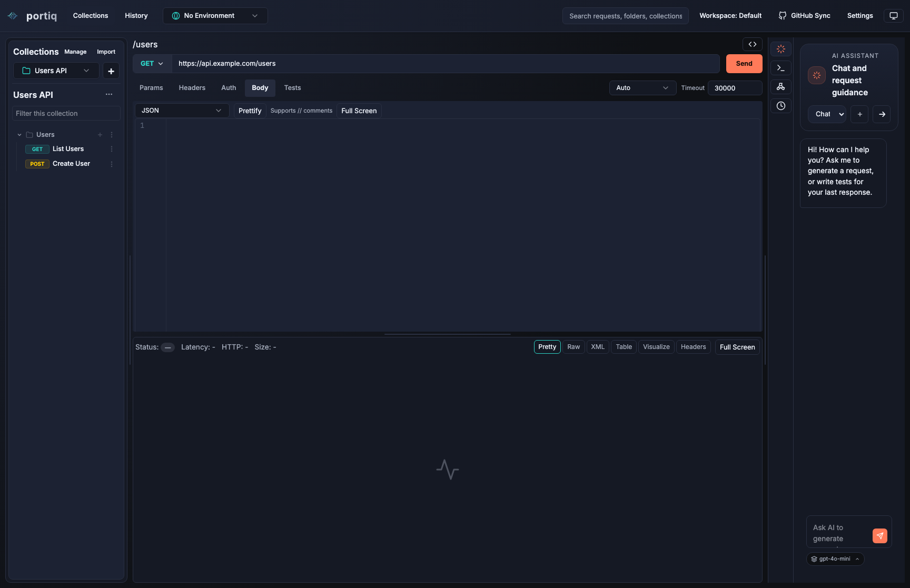Click the portiq logo icon
This screenshot has width=910, height=588.
(x=13, y=16)
